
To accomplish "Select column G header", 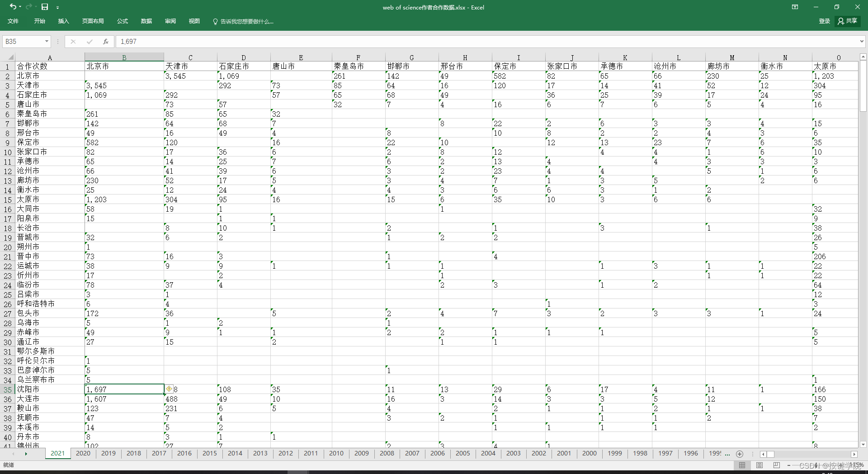I will (x=411, y=57).
